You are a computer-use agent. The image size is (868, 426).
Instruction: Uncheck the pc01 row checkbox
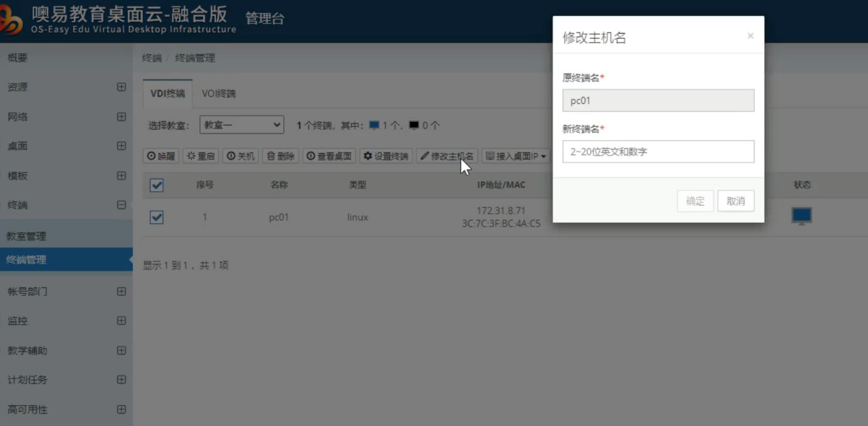tap(156, 217)
